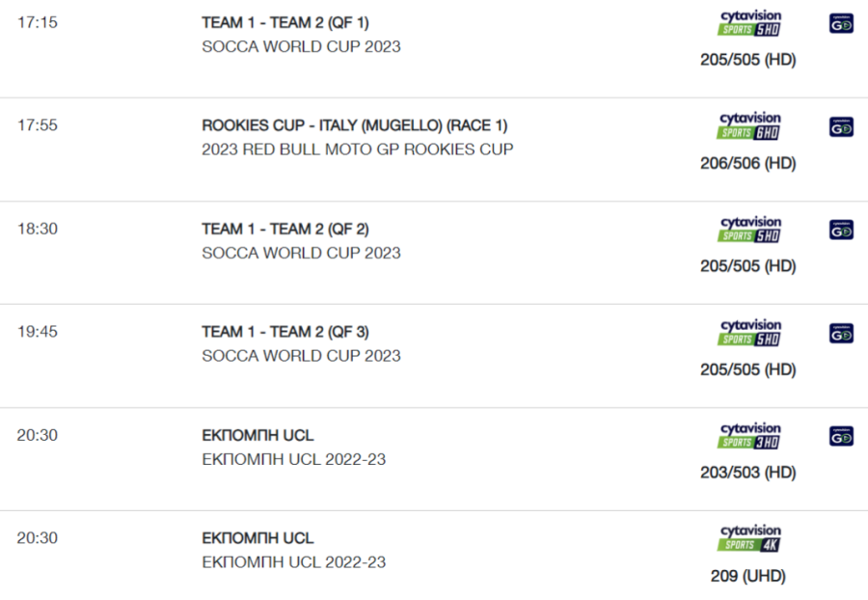Click Cytavision GO icon for 18:30 QF 2 match
Screen dimensions: 868x600
point(841,231)
